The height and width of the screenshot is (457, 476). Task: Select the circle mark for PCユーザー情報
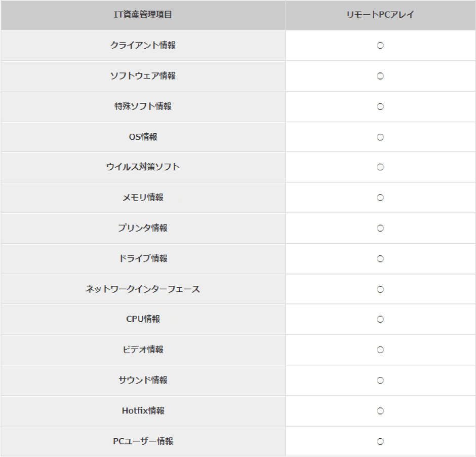pos(380,441)
